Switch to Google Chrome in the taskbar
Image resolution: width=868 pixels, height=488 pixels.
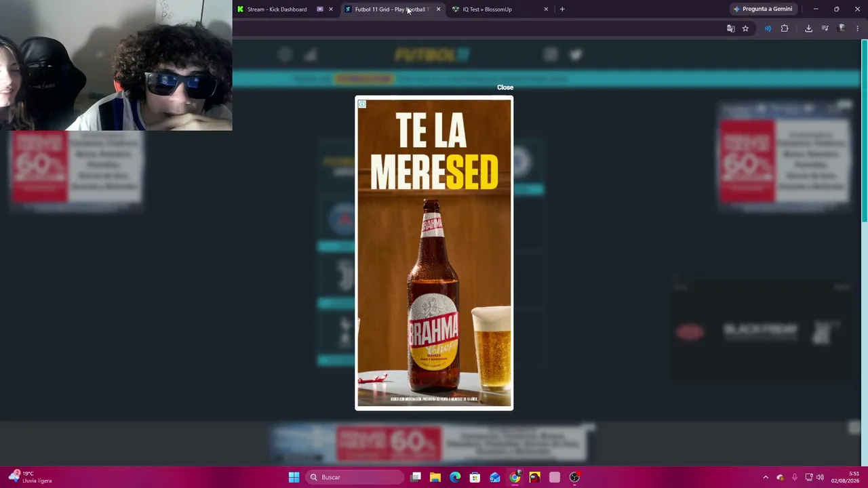[x=515, y=477]
